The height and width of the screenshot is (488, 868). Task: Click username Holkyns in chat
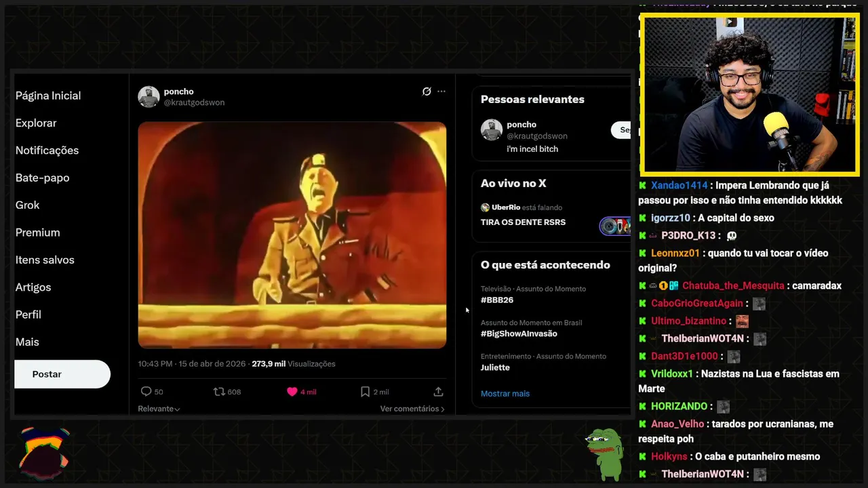[669, 457]
